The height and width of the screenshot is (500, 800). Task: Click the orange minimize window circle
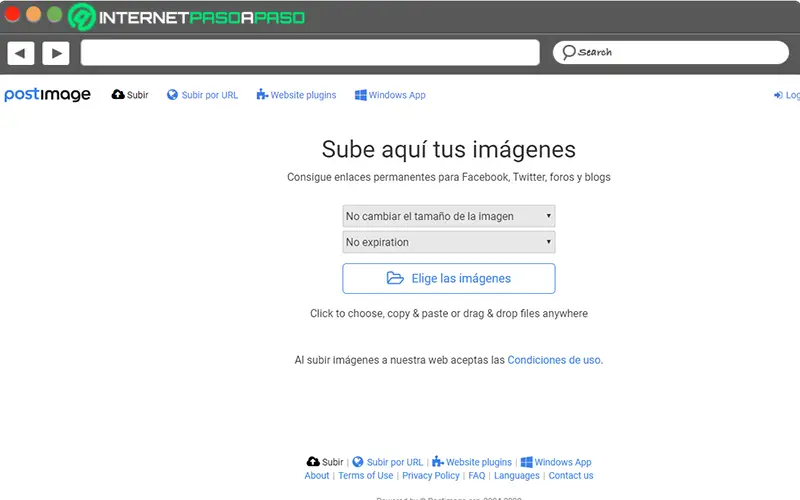(34, 14)
